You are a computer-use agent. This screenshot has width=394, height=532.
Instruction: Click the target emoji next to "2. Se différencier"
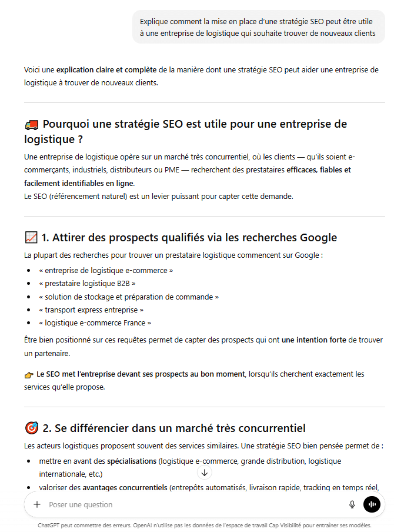pos(31,428)
